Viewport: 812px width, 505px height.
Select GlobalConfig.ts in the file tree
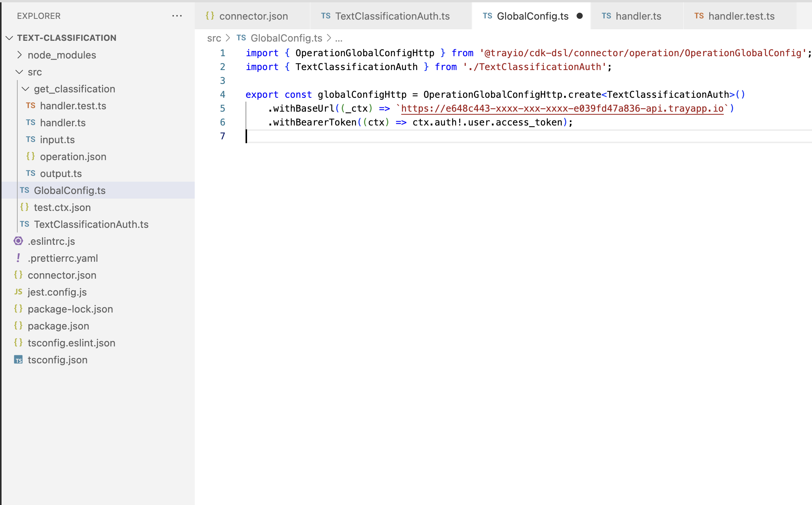70,190
